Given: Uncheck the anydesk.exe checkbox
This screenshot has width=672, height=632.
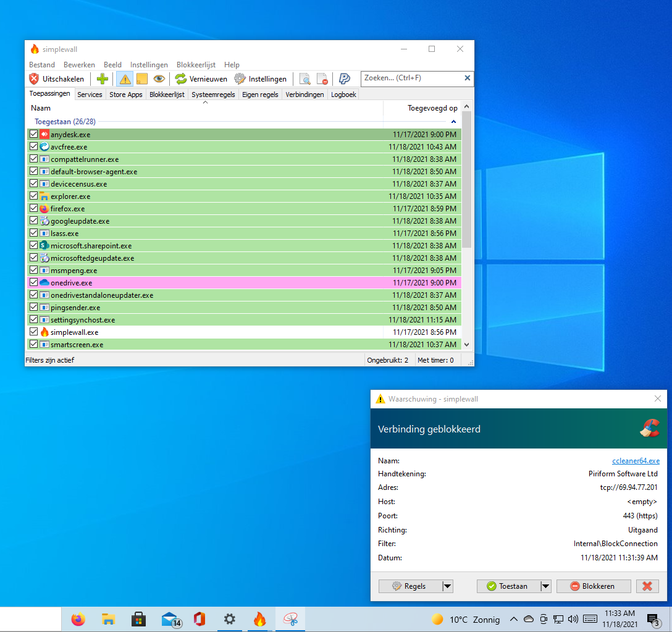Looking at the screenshot, I should tap(33, 134).
